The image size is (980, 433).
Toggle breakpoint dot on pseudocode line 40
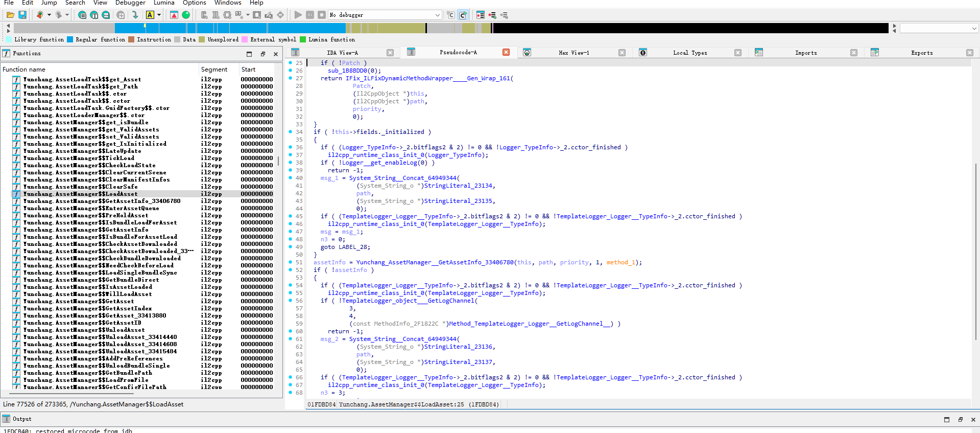click(290, 178)
